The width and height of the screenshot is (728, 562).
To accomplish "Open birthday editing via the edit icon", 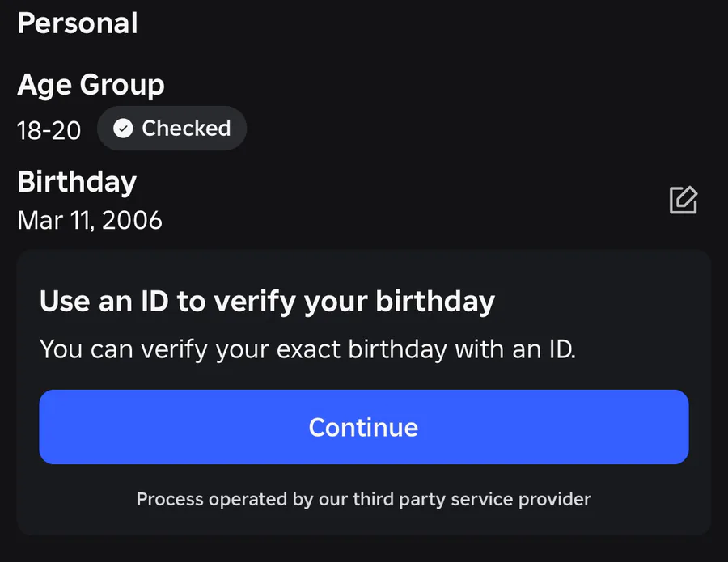I will tap(684, 200).
